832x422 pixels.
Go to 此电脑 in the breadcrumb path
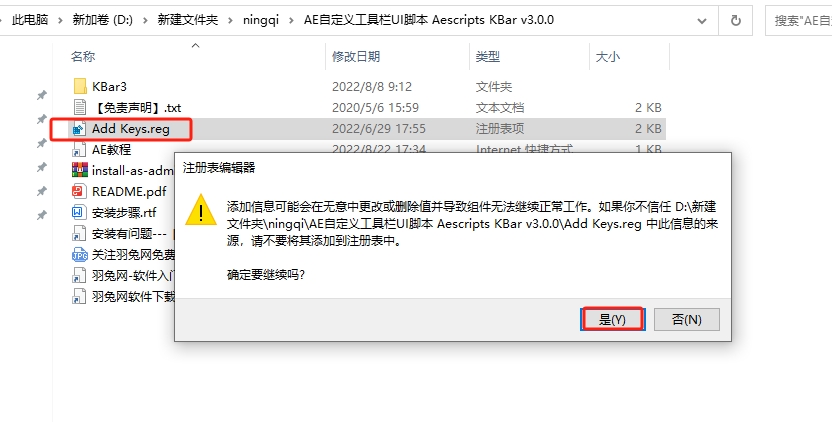pos(31,20)
